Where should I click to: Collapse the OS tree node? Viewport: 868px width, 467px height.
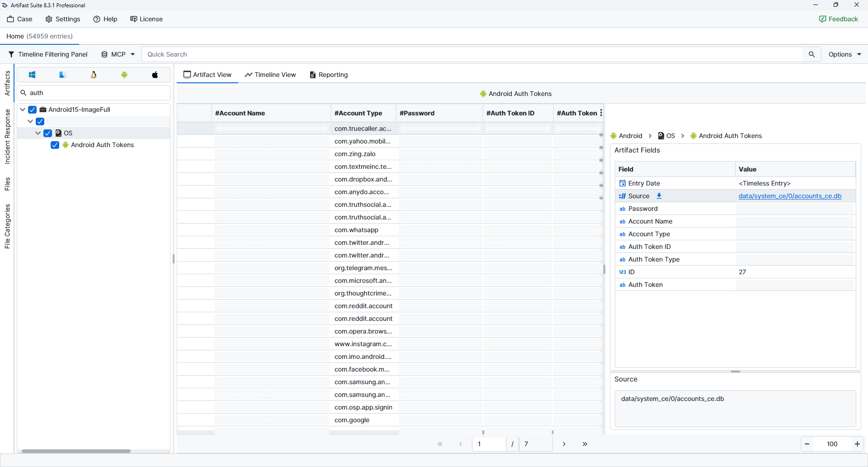(x=38, y=133)
